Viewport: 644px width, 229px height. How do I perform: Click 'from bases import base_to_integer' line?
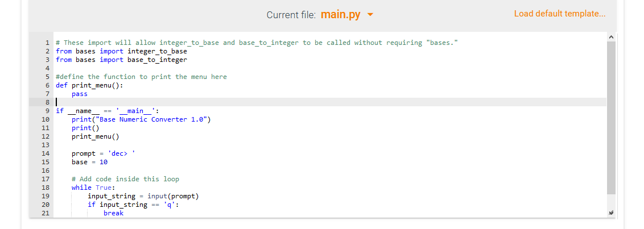121,60
